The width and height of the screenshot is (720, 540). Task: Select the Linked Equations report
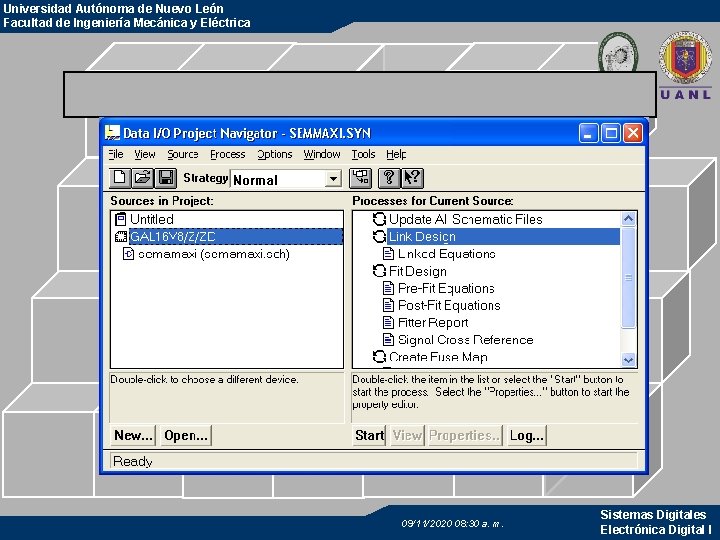pyautogui.click(x=447, y=254)
